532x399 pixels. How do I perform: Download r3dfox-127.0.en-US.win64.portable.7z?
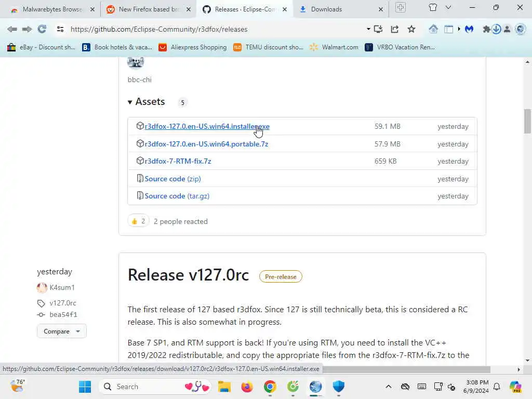[x=206, y=144]
